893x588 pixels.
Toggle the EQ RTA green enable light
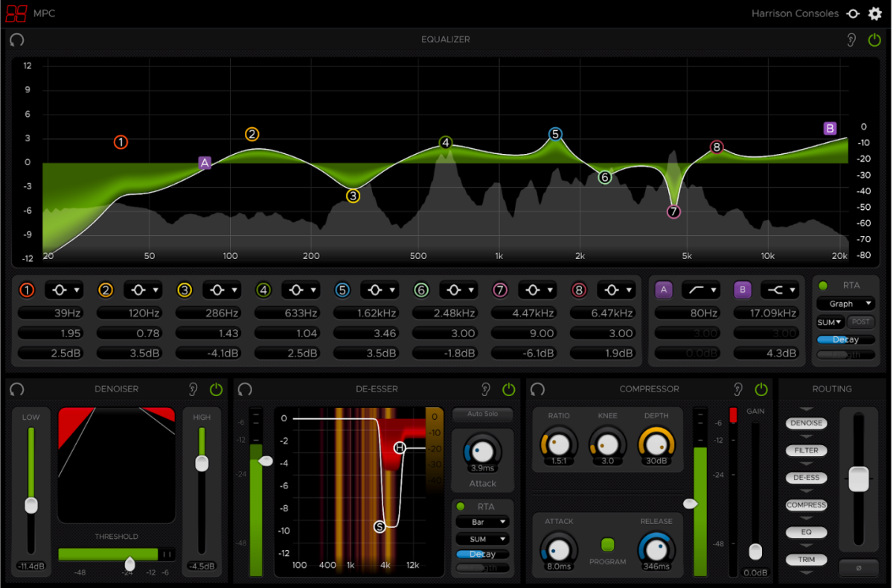[x=823, y=285]
